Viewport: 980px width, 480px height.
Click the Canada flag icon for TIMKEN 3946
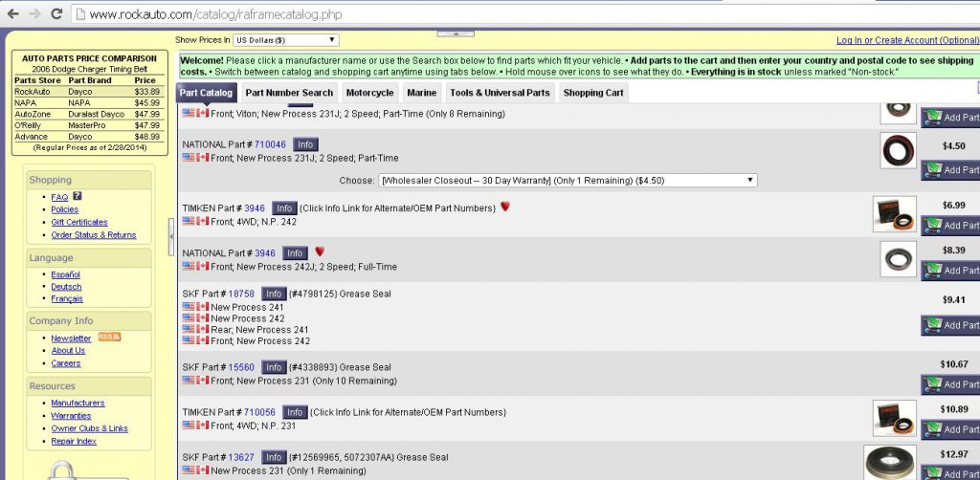(203, 221)
